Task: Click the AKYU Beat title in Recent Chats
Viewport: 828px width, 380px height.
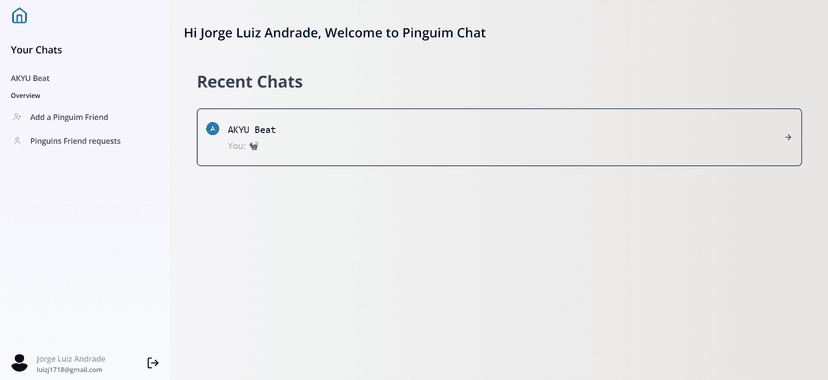Action: [252, 129]
